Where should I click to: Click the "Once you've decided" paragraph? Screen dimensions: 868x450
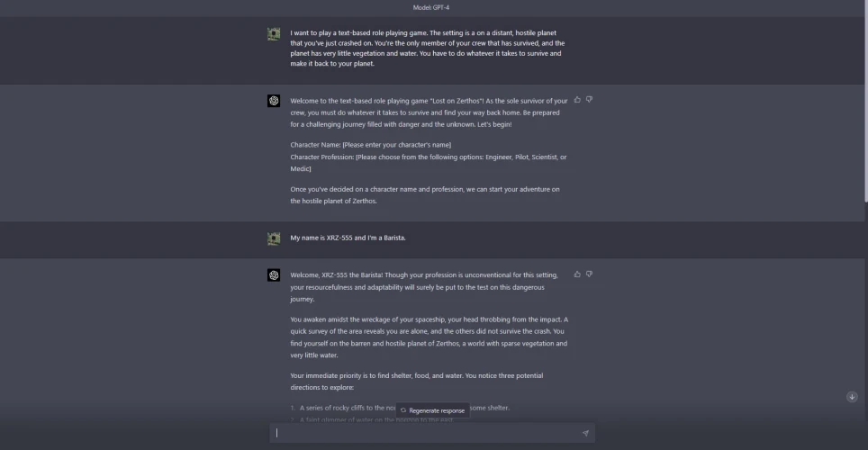pos(425,195)
